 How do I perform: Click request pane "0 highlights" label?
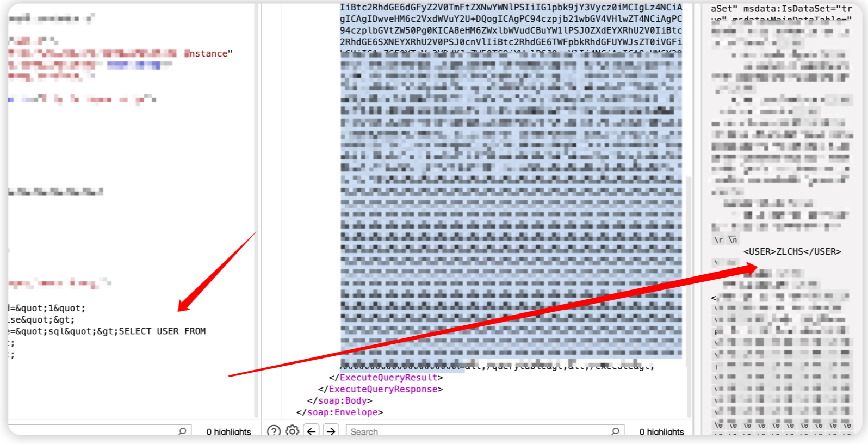pos(228,431)
